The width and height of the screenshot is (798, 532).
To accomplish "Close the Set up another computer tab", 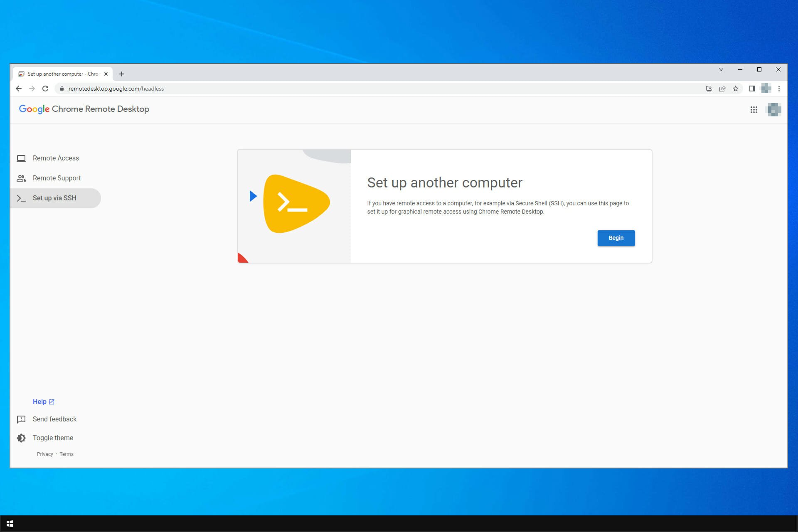I will pyautogui.click(x=106, y=74).
